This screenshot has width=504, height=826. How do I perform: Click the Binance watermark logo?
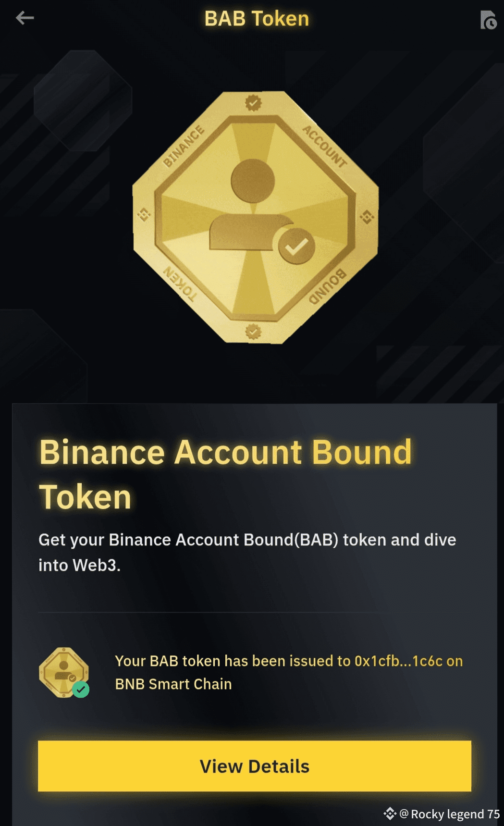click(x=390, y=814)
